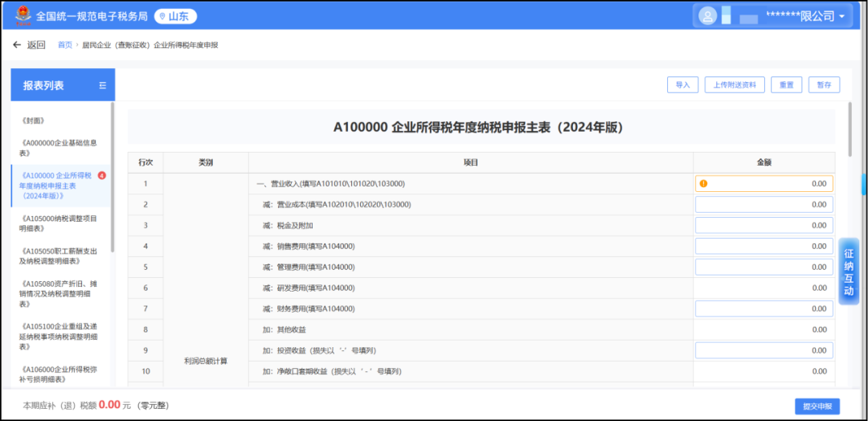
Task: Click the red error badge showing 4
Action: pos(101,176)
